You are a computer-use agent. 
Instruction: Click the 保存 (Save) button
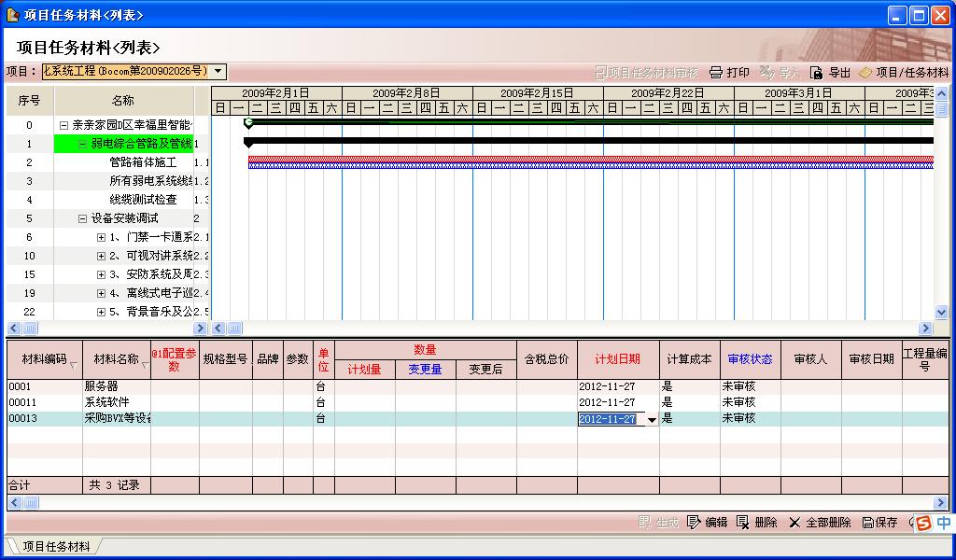click(879, 523)
